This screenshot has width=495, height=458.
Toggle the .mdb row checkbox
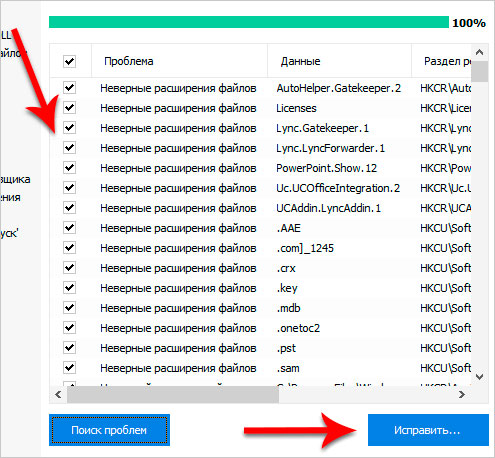point(69,308)
